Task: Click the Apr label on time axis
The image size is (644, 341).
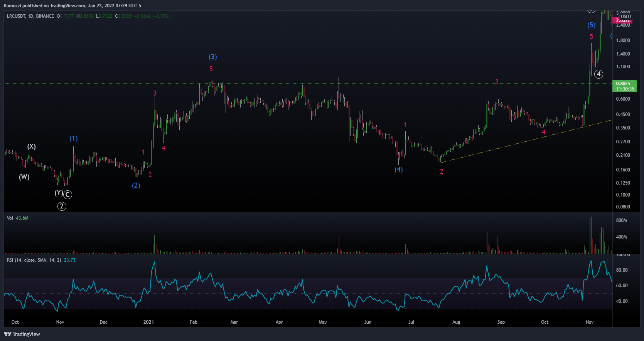Action: (x=279, y=322)
